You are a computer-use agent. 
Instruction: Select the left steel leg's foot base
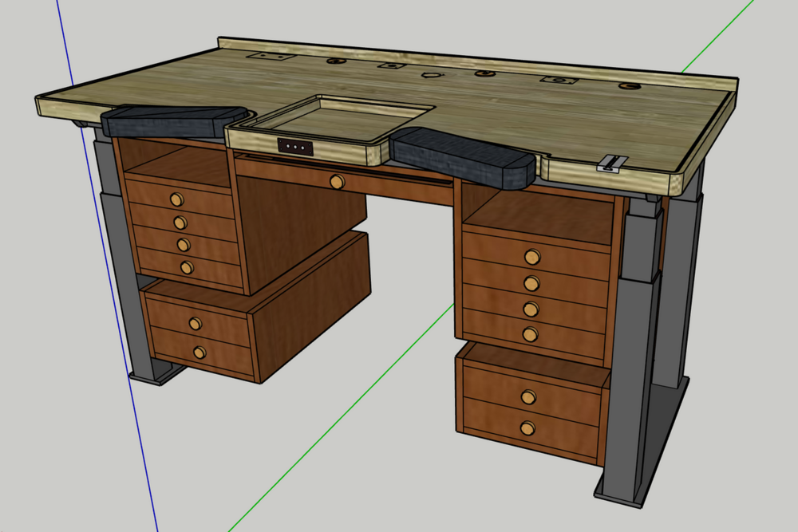pyautogui.click(x=156, y=373)
